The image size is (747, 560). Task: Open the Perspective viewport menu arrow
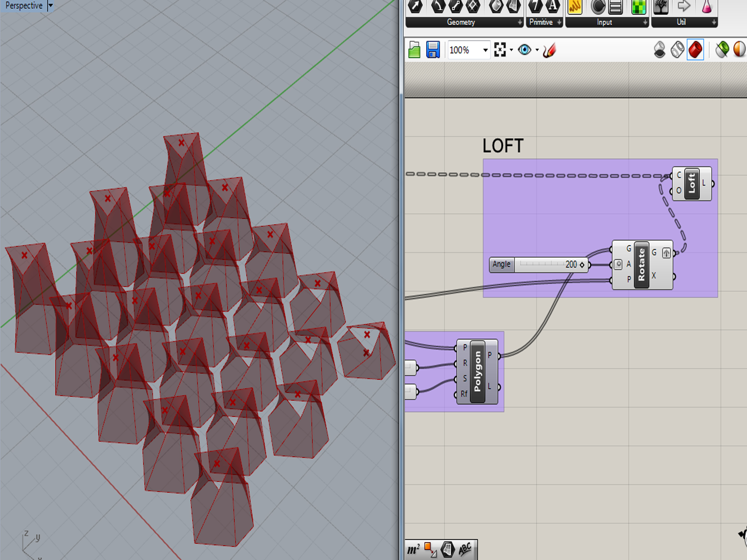(x=50, y=5)
